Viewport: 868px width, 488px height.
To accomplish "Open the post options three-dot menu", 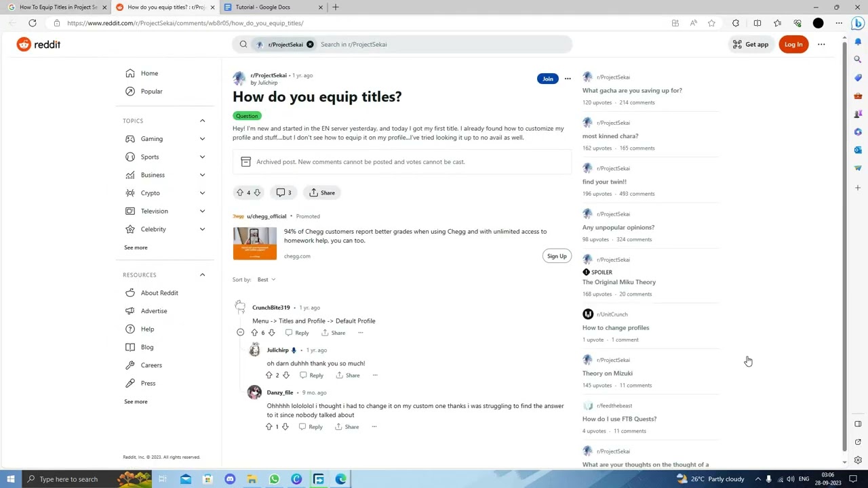I will tap(568, 79).
